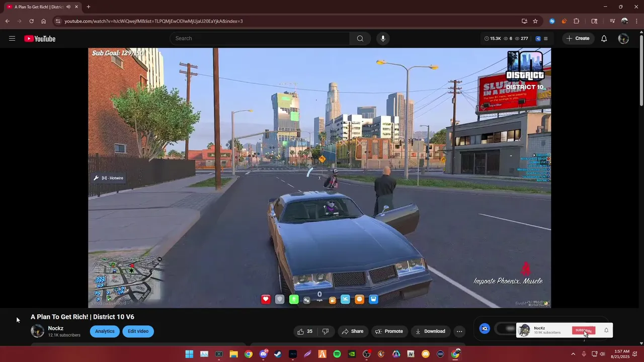
Task: Dislike the video with thumbs down
Action: click(x=326, y=331)
